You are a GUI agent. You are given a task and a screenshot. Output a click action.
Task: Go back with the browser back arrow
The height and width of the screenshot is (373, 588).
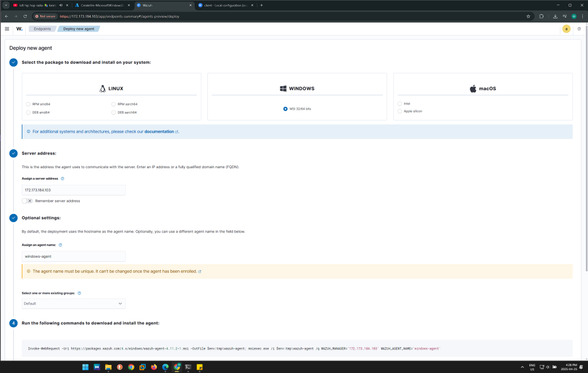click(6, 17)
